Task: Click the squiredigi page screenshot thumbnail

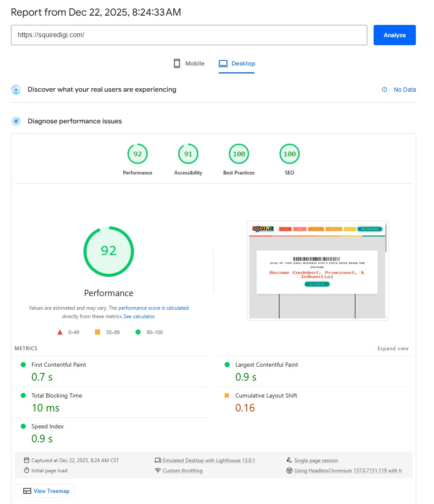Action: (317, 270)
